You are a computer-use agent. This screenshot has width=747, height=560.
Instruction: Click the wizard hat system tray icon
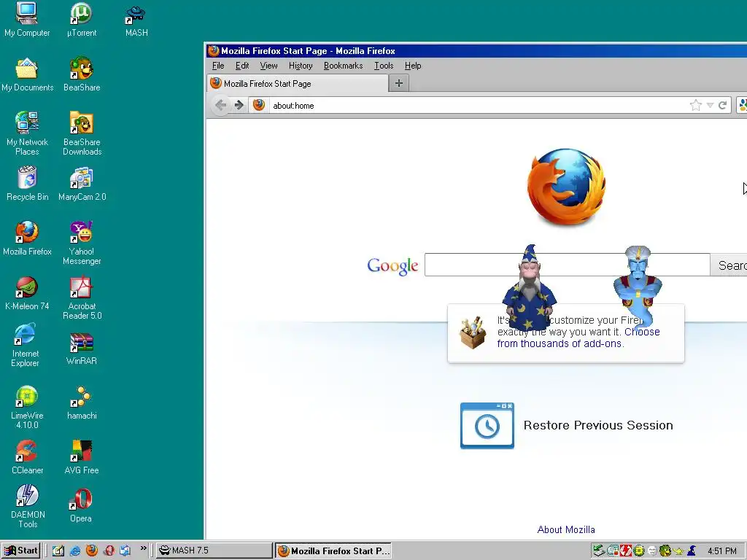(692, 551)
